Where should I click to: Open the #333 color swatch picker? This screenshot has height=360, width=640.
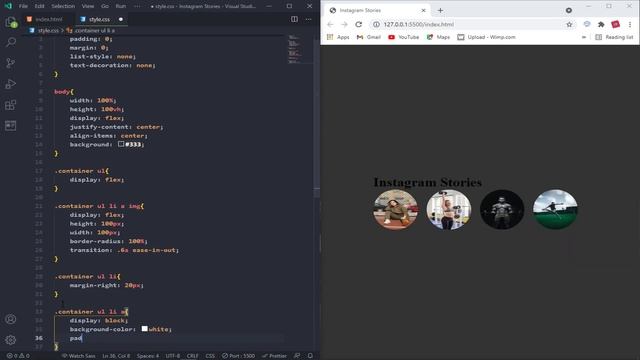pyautogui.click(x=121, y=144)
